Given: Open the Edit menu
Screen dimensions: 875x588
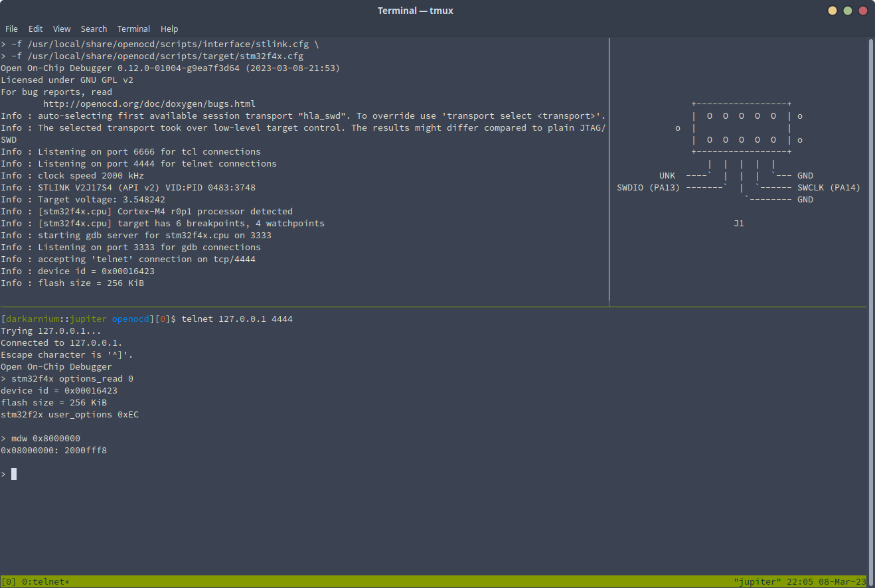Looking at the screenshot, I should point(35,29).
